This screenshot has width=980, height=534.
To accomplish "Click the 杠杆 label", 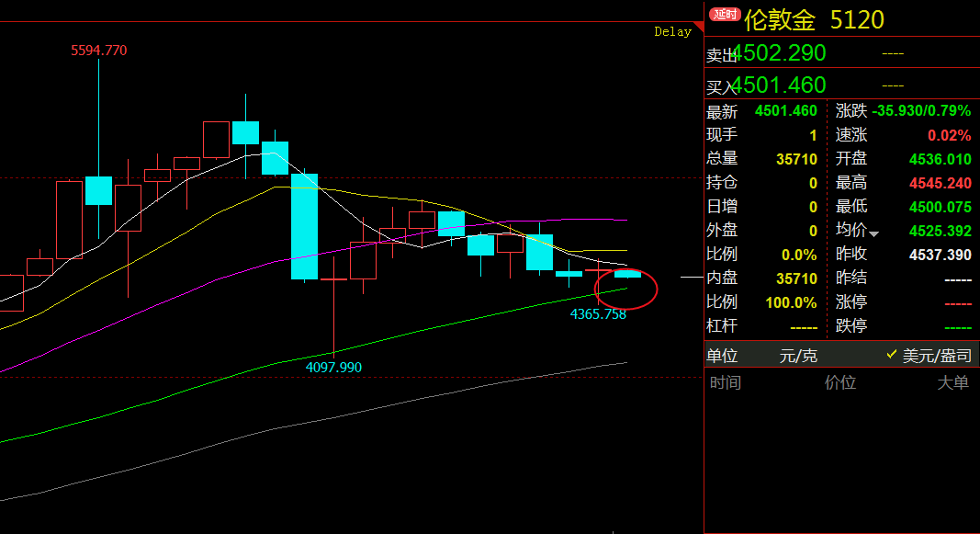I will click(x=722, y=325).
